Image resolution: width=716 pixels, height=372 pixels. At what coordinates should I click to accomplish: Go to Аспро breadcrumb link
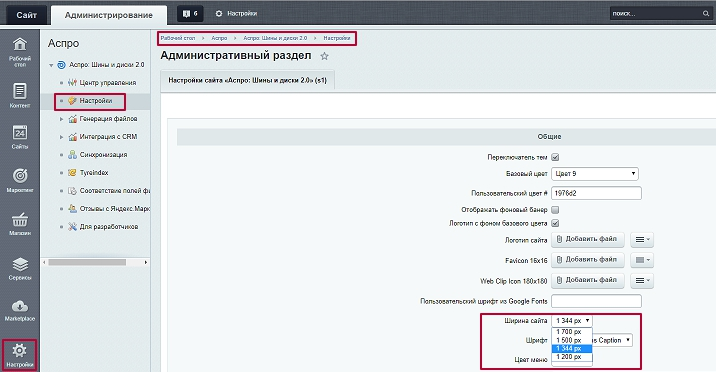219,38
